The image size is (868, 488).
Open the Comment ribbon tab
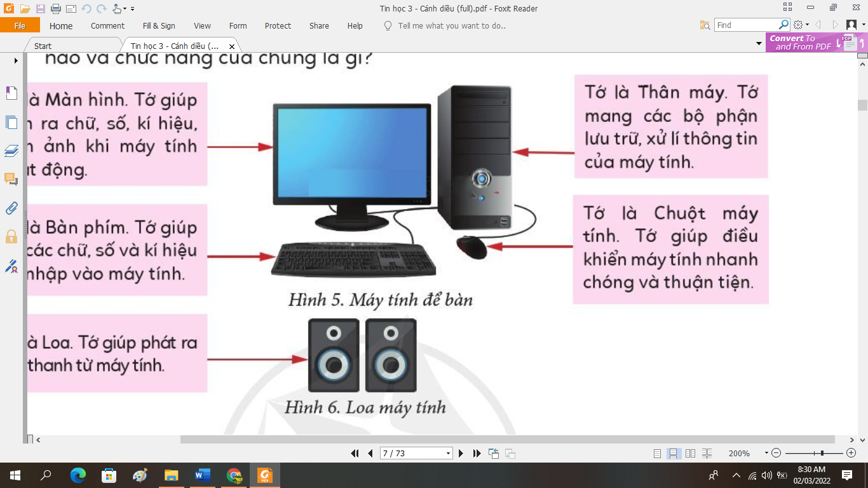click(x=107, y=26)
